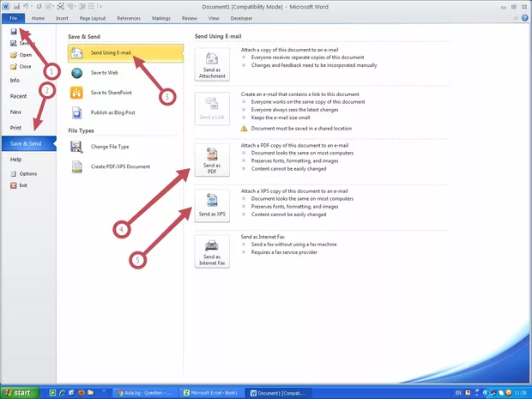Click the Windows start button
Viewport: 532px width, 399px height.
coord(20,392)
